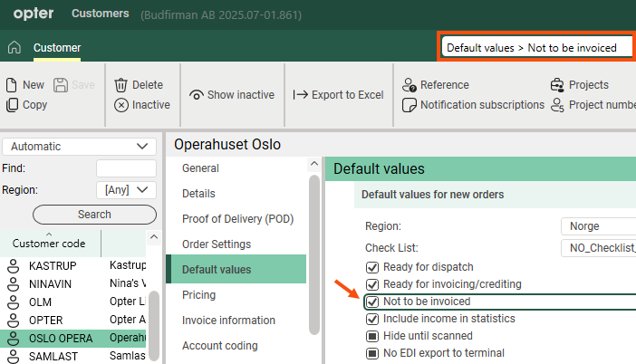Click the Home icon in the tab bar

click(14, 48)
